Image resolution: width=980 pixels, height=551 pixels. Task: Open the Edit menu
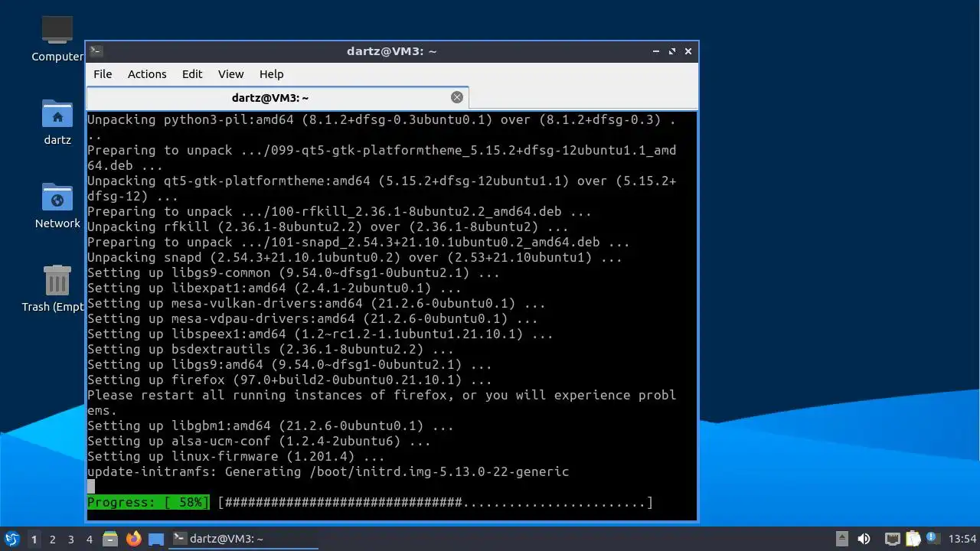(x=192, y=74)
